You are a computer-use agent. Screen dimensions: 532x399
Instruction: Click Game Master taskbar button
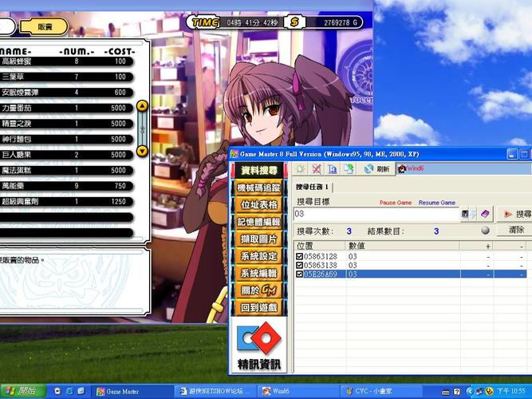(132, 392)
